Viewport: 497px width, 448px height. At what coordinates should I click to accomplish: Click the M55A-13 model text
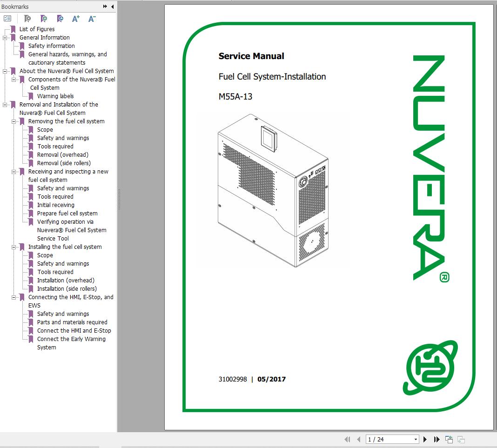[x=235, y=96]
